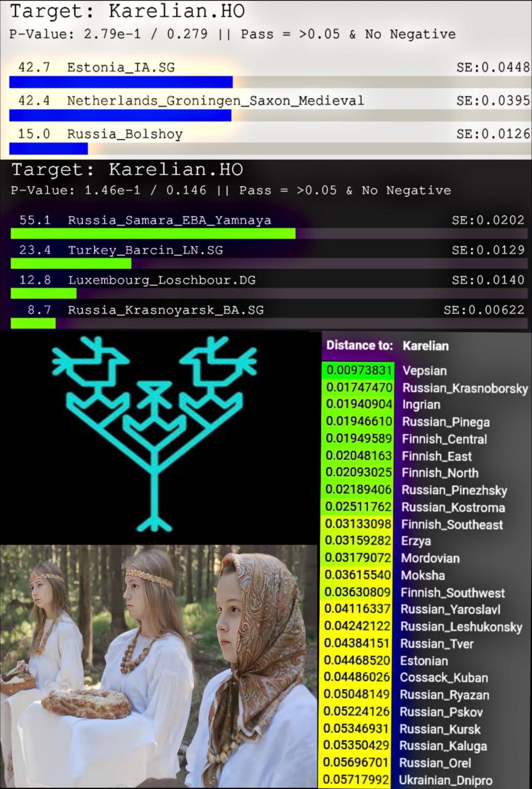Screen dimensions: 532x789
Task: Open the photo of girls in headscarves
Action: click(159, 666)
